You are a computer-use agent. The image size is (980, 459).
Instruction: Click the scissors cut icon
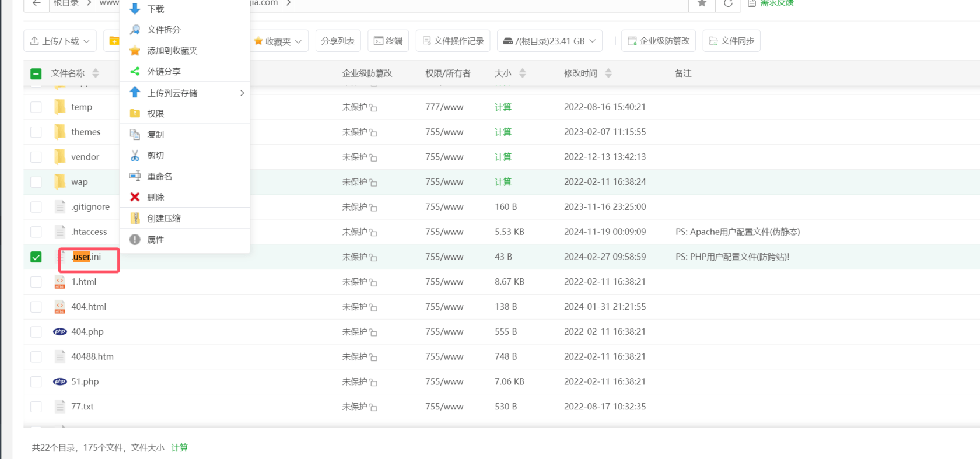coord(135,155)
